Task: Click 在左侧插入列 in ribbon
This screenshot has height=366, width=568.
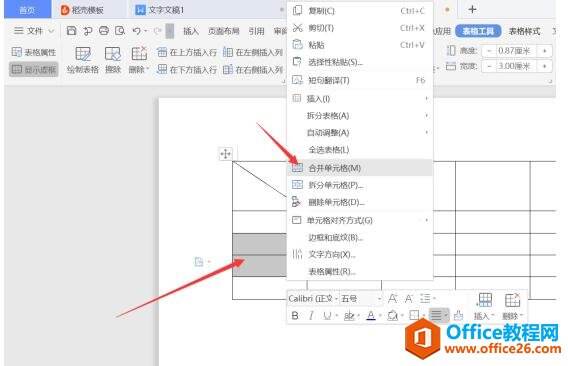Action: pos(253,53)
